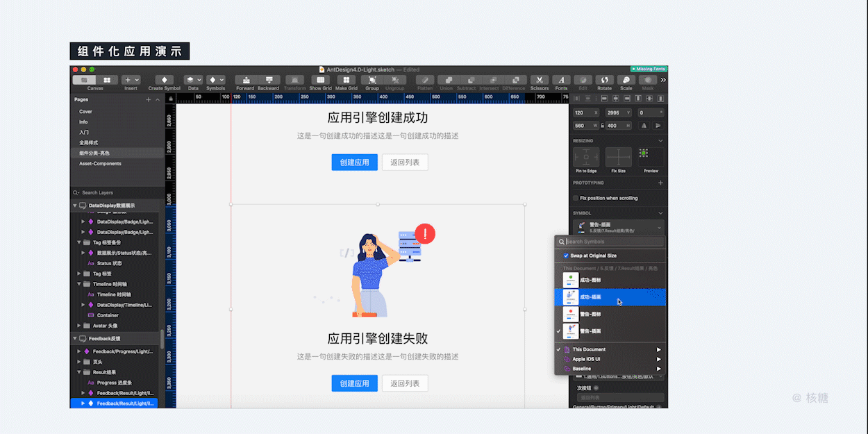Choose 成功-插画 symbol from the list
Screen dimensions: 868x434
coord(610,297)
